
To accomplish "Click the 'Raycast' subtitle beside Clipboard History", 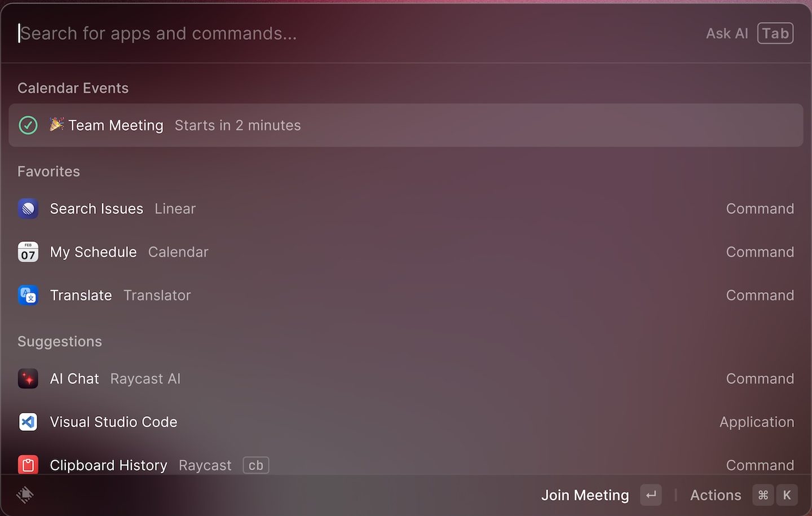I will click(x=205, y=465).
